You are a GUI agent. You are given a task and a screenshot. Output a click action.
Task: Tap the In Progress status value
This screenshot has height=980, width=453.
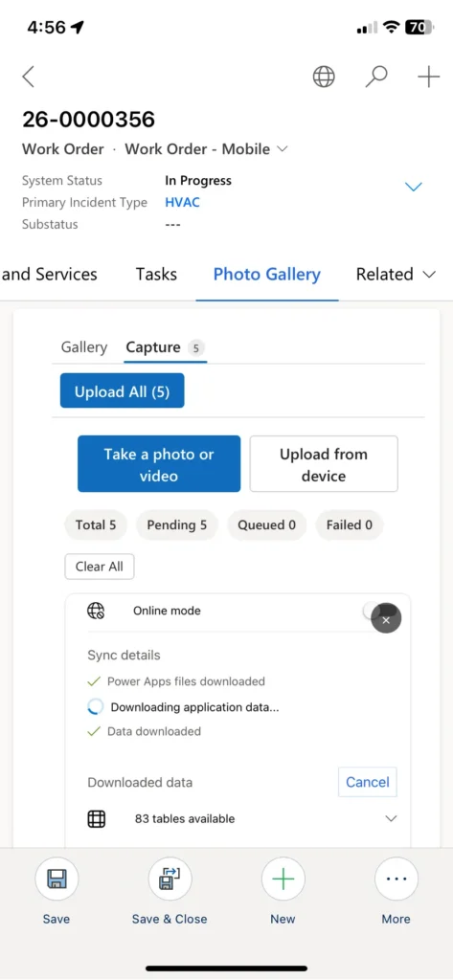[198, 181]
